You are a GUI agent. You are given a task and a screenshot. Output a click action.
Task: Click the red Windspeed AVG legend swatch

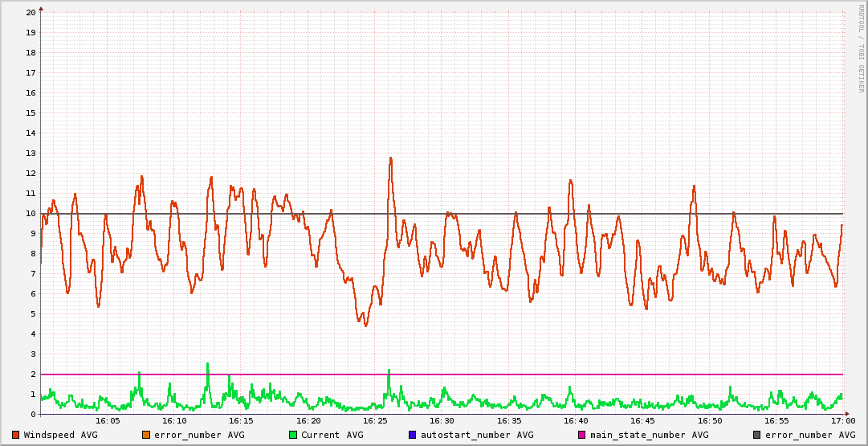point(16,435)
